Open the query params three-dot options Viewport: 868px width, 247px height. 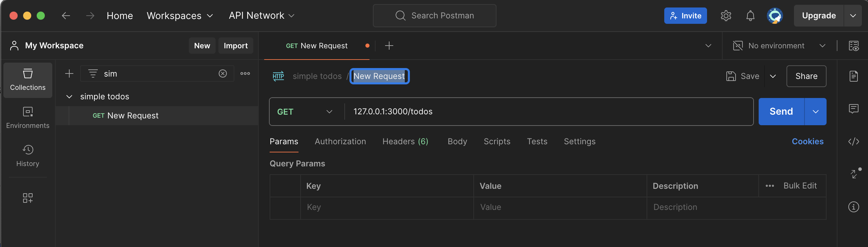(x=770, y=186)
